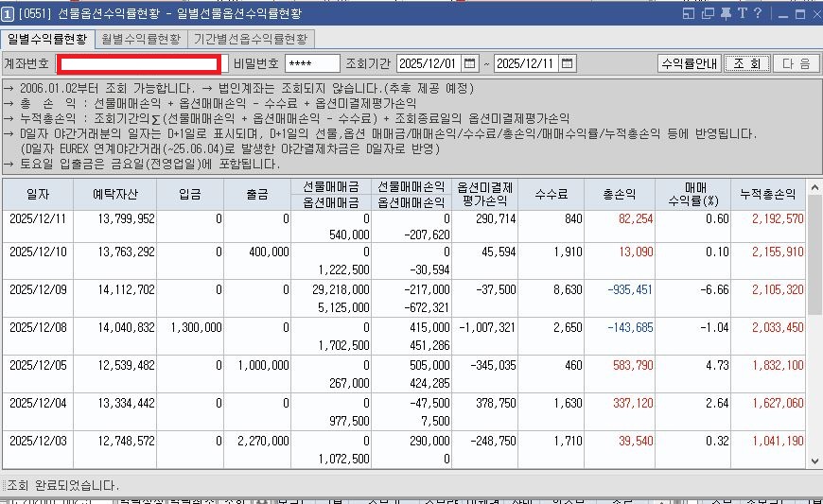The image size is (823, 504).
Task: Click the 입금 column header
Action: [190, 195]
